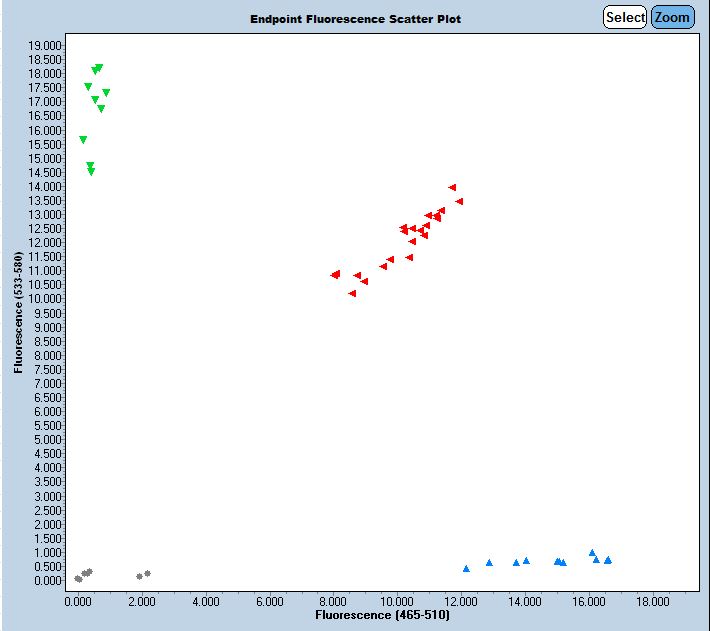The height and width of the screenshot is (631, 710).
Task: Select the topmost red triangle data point
Action: coord(452,187)
